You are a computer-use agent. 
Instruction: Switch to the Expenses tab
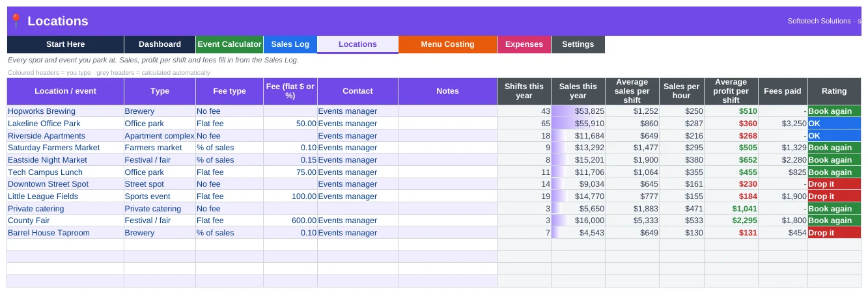point(524,44)
